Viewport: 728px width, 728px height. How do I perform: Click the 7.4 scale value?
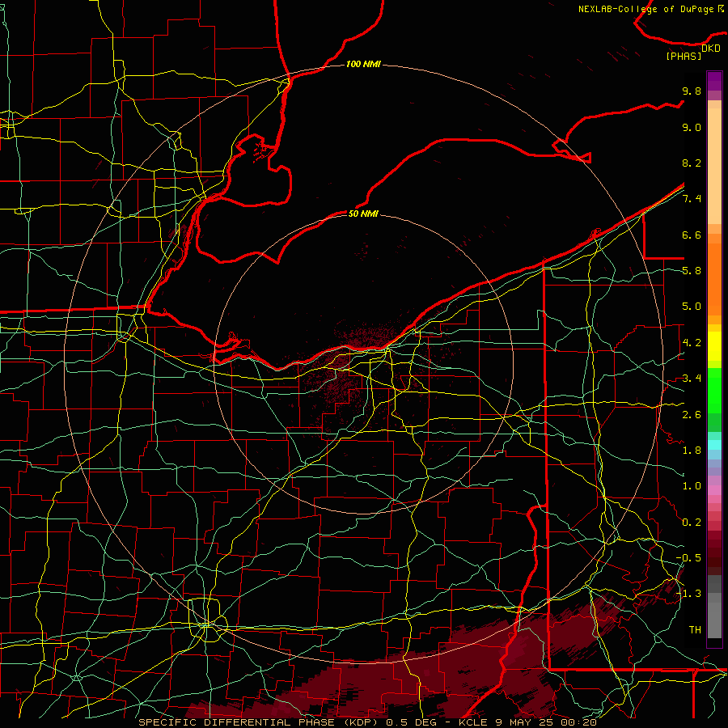point(692,199)
